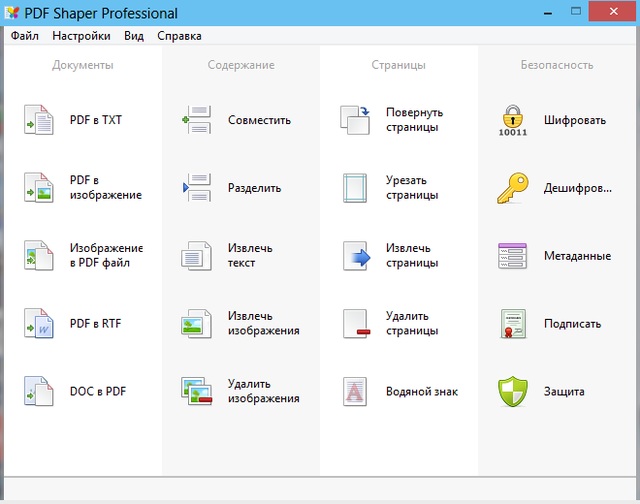Click the Метаданные text label
The image size is (640, 504).
click(577, 256)
